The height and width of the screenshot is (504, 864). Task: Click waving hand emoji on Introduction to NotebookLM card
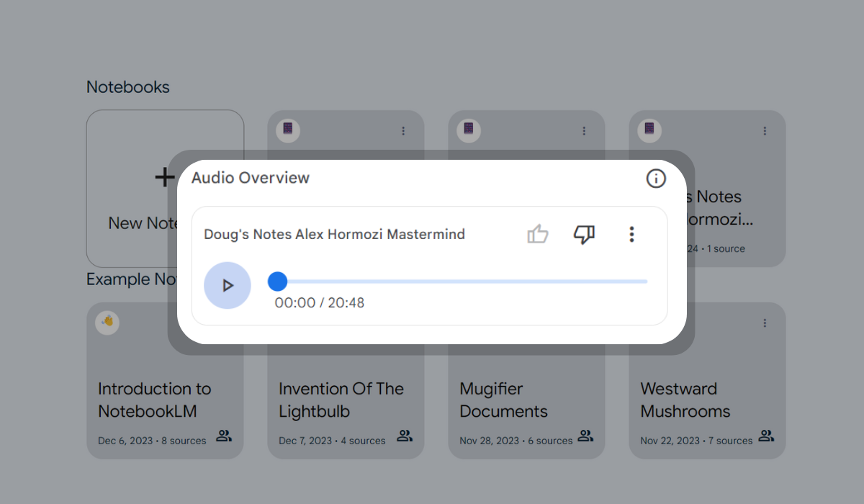107,321
